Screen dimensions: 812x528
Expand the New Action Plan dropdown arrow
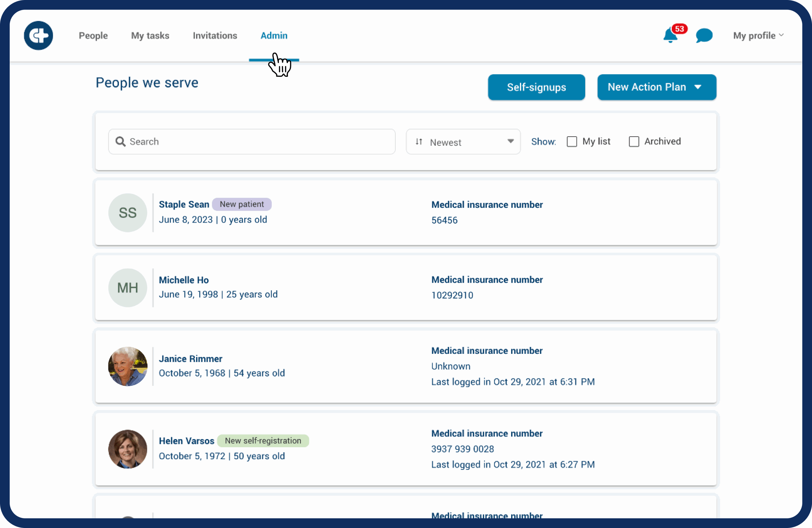tap(698, 87)
